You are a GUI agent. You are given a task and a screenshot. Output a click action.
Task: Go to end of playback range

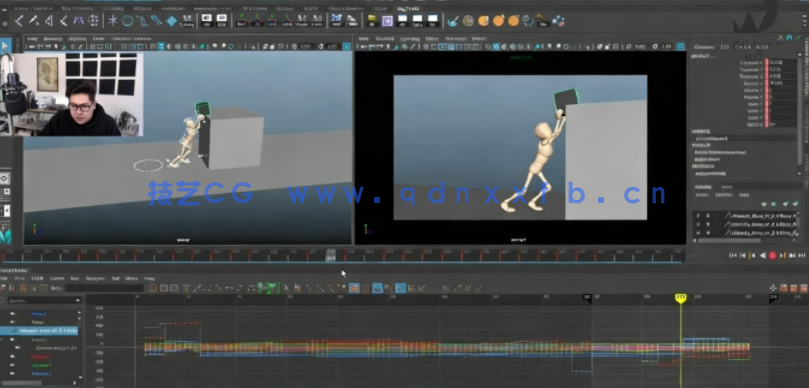802,255
